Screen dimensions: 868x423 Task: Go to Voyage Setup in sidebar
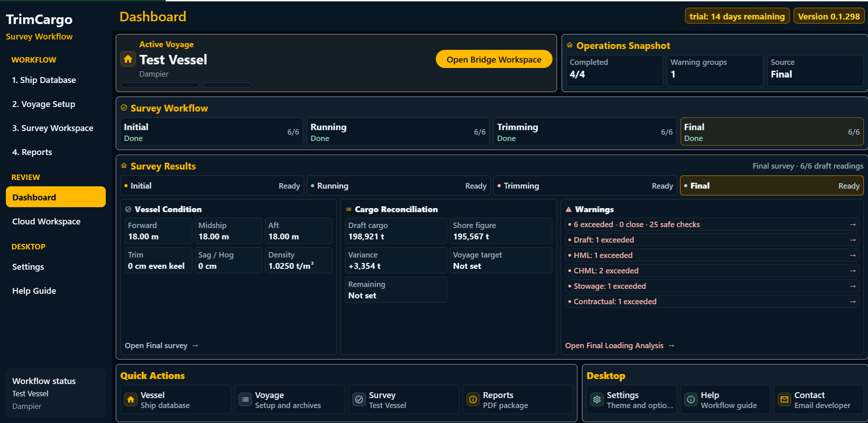(56, 104)
